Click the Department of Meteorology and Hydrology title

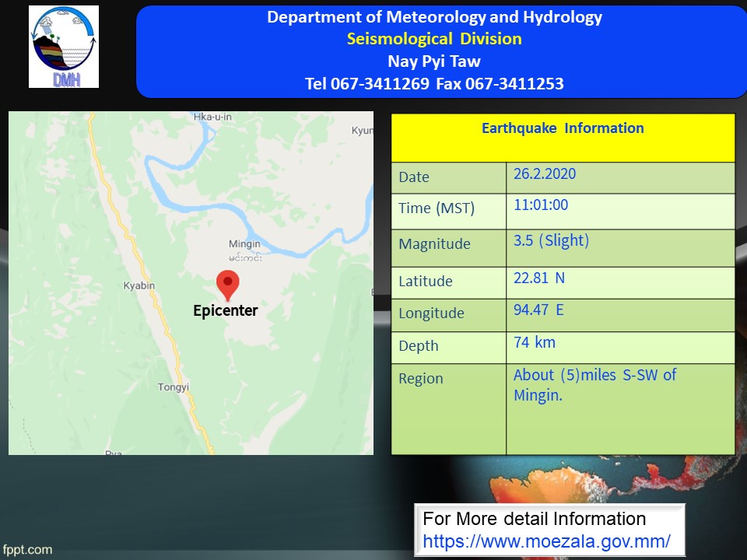[434, 17]
